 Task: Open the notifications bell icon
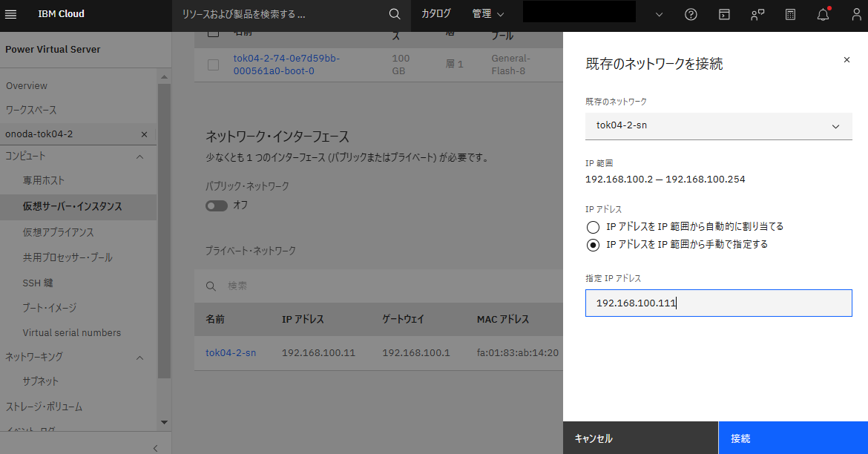(x=823, y=14)
